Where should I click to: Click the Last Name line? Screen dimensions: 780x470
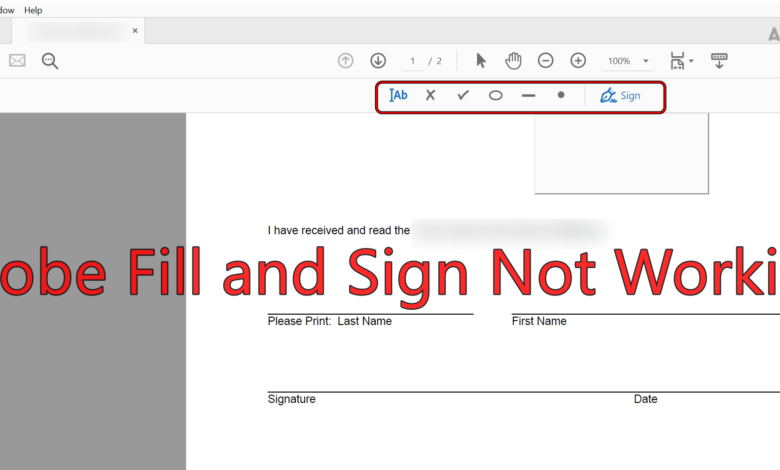pyautogui.click(x=371, y=314)
